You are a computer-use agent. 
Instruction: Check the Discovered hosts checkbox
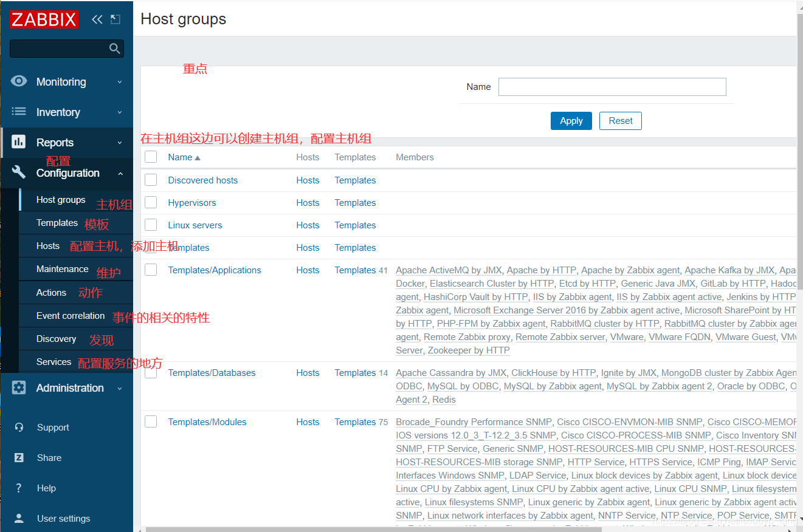click(151, 180)
